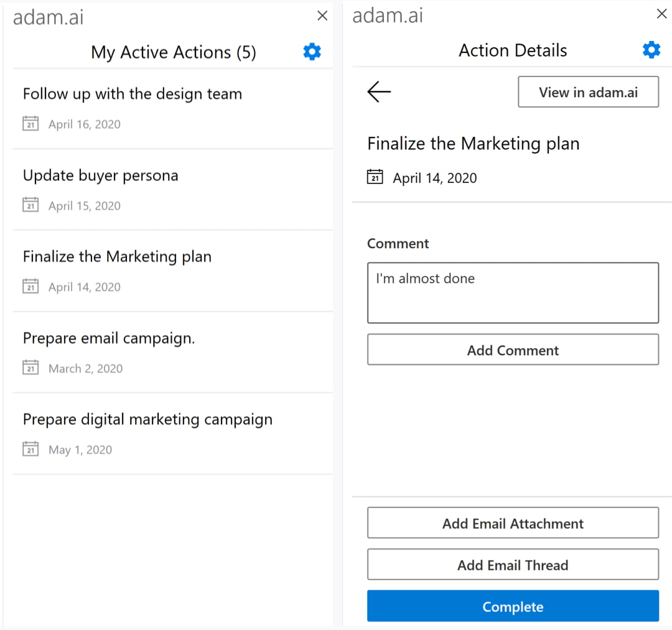Click the date May 1, 2020

80,450
